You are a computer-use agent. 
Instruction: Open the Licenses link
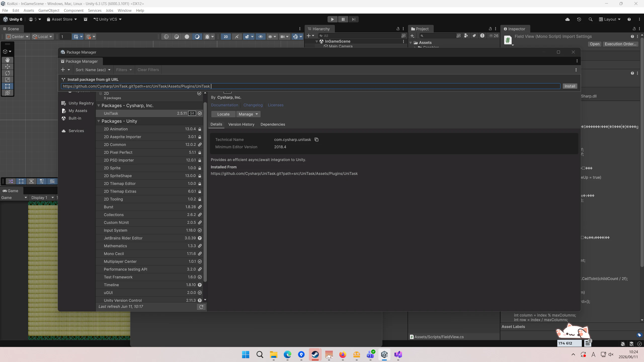click(275, 105)
